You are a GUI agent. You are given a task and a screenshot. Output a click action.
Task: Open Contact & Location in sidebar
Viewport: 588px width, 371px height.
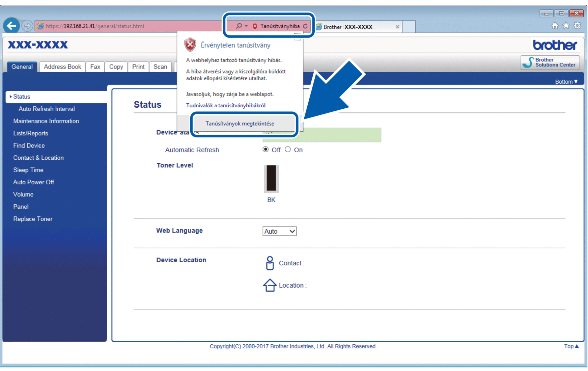coord(38,158)
